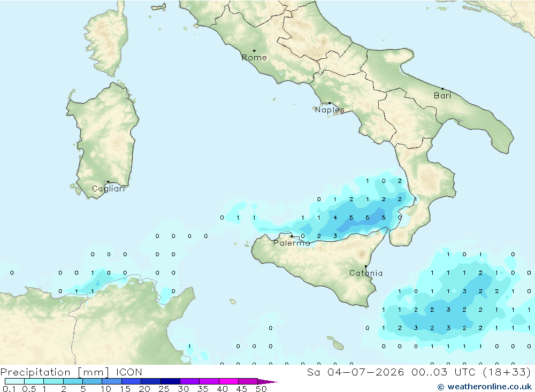Click the precipitation value 4 north of Sicily
Viewport: 535px width, 392px height.
pyautogui.click(x=335, y=218)
